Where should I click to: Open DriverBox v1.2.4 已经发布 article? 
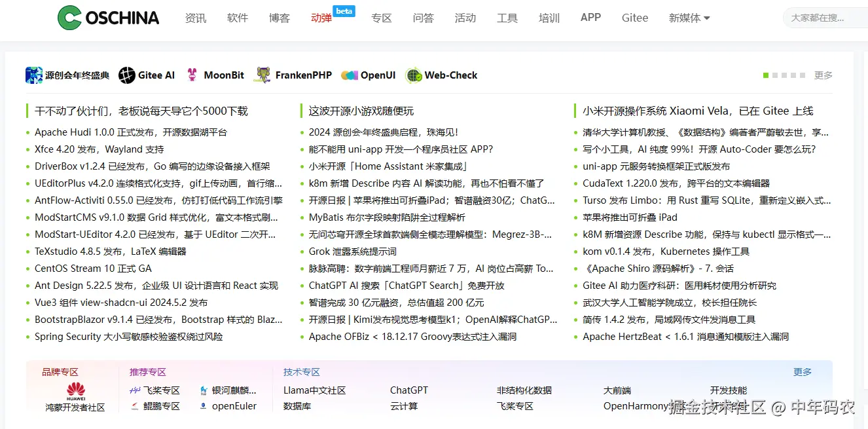pyautogui.click(x=153, y=166)
